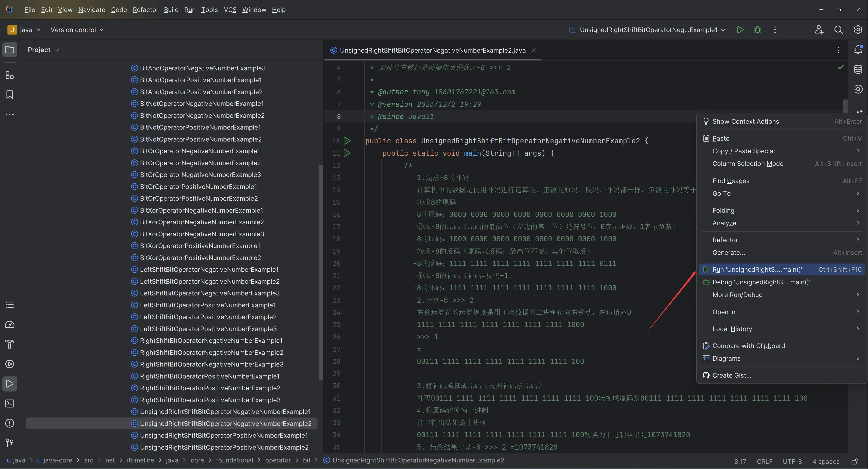The height and width of the screenshot is (469, 868).
Task: Open IDE Settings gear icon
Action: [x=858, y=30]
